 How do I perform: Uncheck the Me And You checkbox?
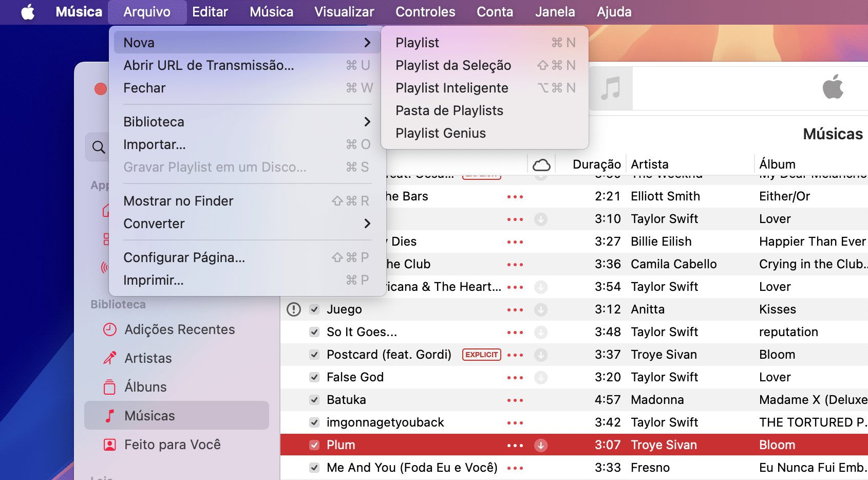[314, 468]
